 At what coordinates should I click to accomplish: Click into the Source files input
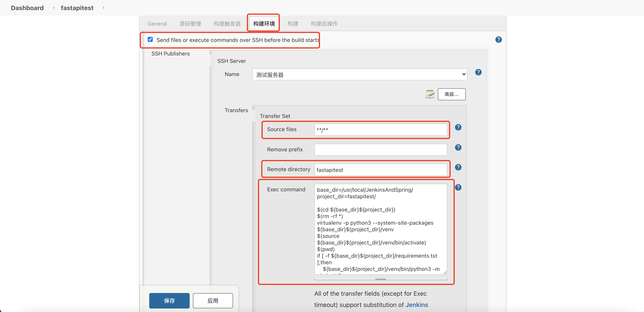tap(380, 130)
